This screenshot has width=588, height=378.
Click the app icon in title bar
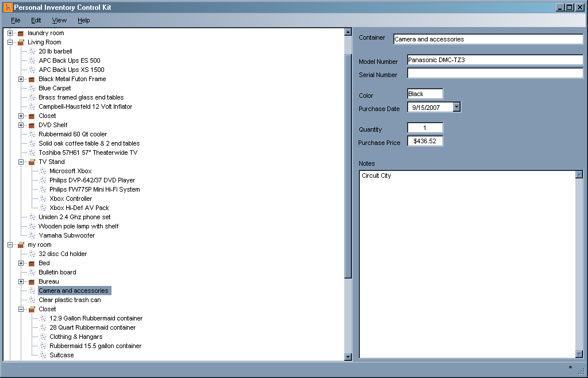7,7
